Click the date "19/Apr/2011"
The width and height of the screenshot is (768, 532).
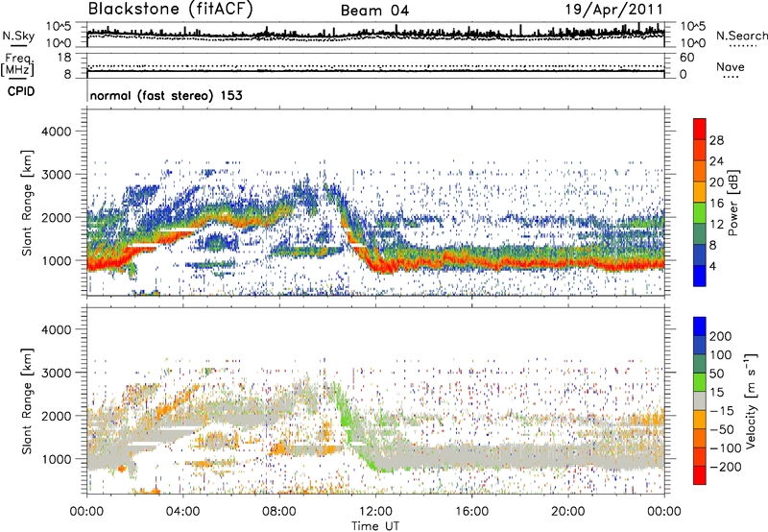click(614, 10)
